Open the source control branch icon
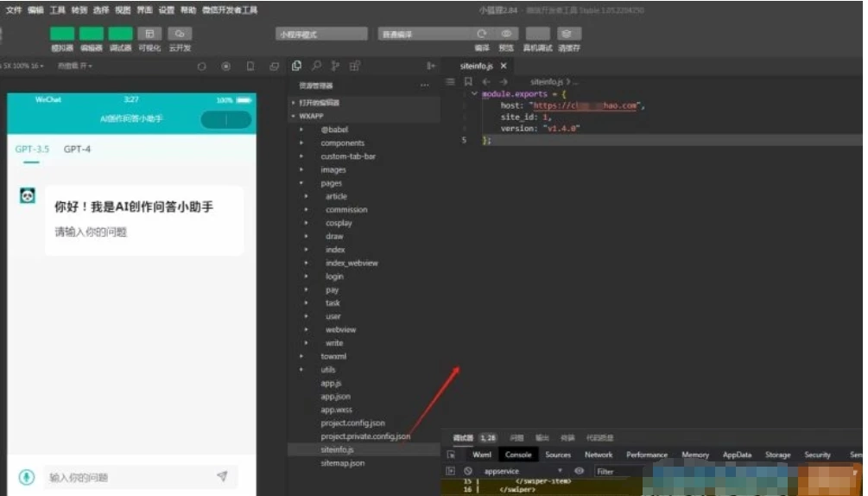Screen dimensions: 868x496 click(335, 66)
